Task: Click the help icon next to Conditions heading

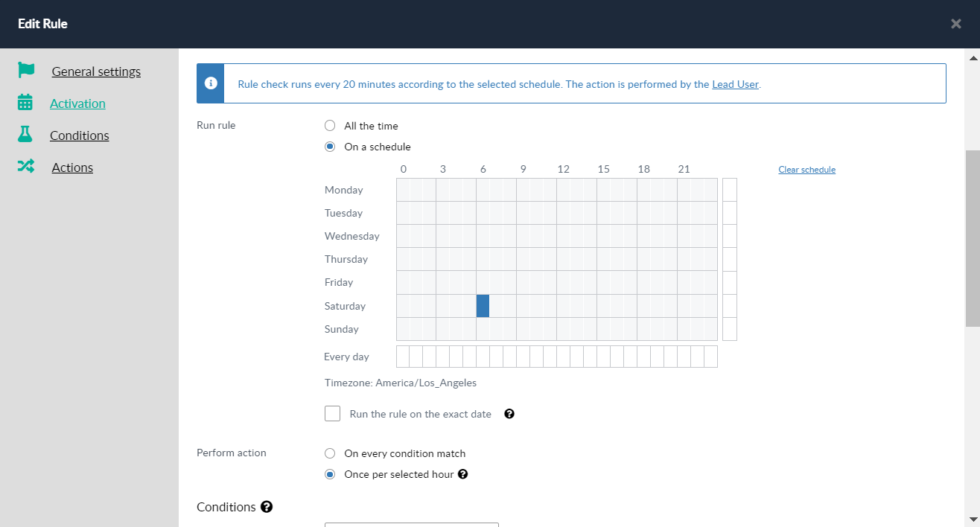Action: [267, 507]
